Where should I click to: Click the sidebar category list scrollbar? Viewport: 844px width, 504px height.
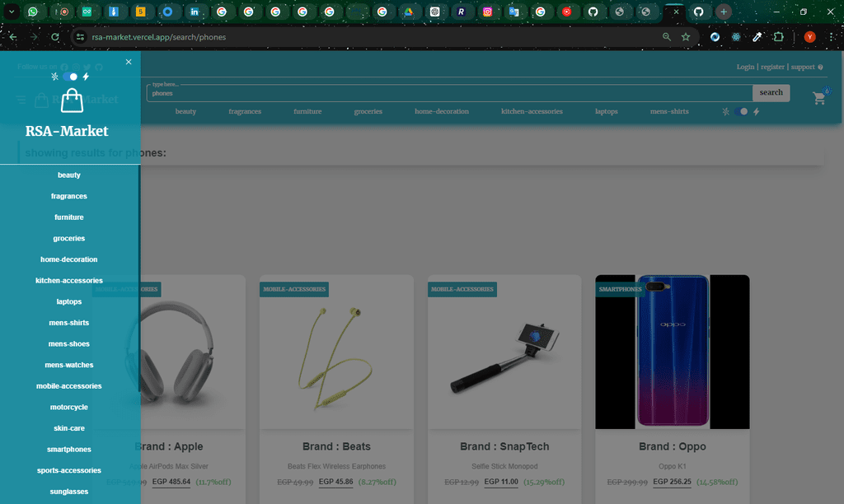pos(139,278)
